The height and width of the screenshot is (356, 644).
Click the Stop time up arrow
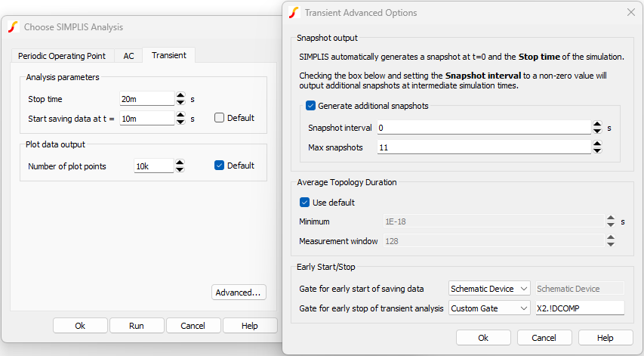tap(180, 95)
